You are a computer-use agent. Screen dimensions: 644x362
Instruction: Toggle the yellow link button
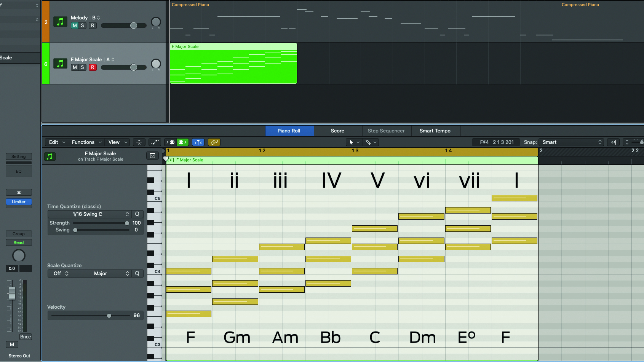[x=214, y=142]
